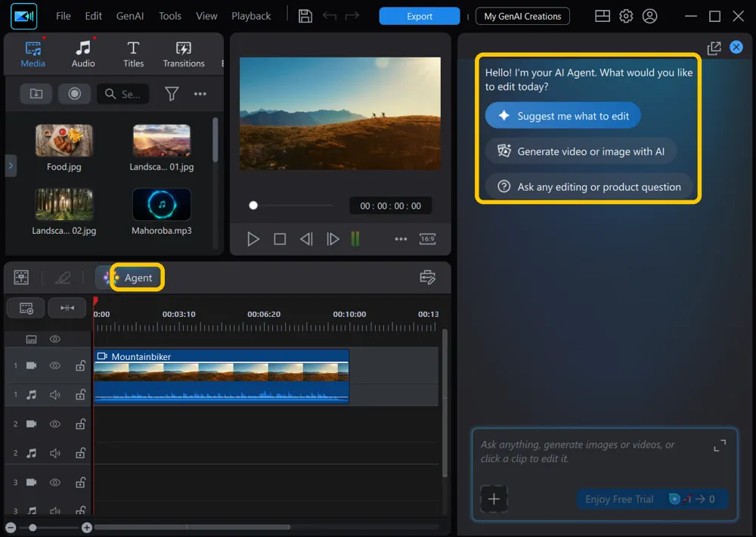Open the Edit menu
The height and width of the screenshot is (537, 756).
(93, 16)
